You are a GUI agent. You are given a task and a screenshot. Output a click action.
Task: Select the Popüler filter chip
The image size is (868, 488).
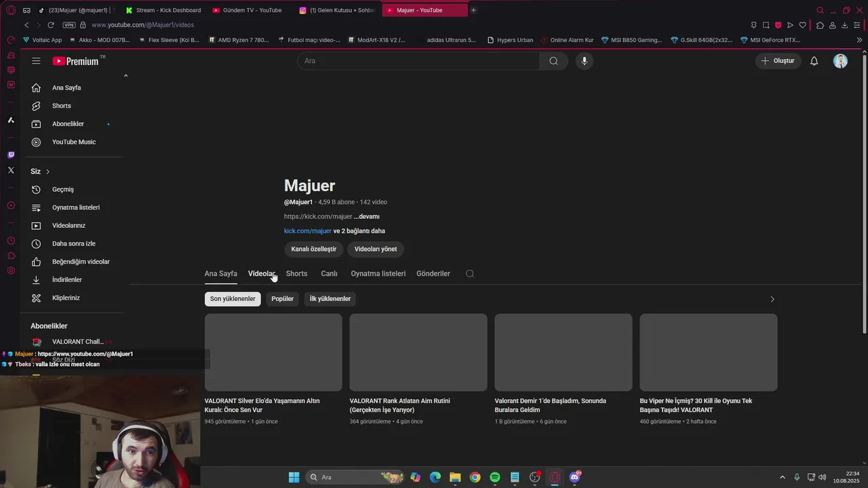282,299
